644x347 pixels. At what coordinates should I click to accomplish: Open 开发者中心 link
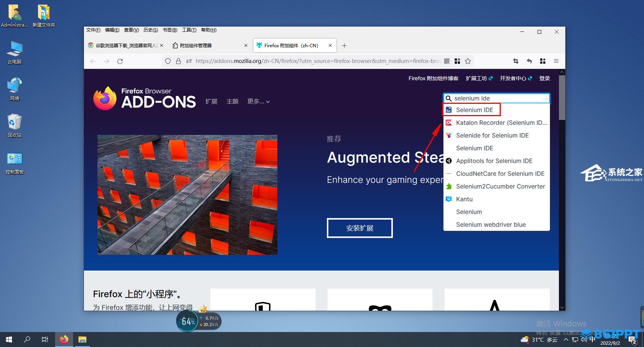click(x=516, y=78)
